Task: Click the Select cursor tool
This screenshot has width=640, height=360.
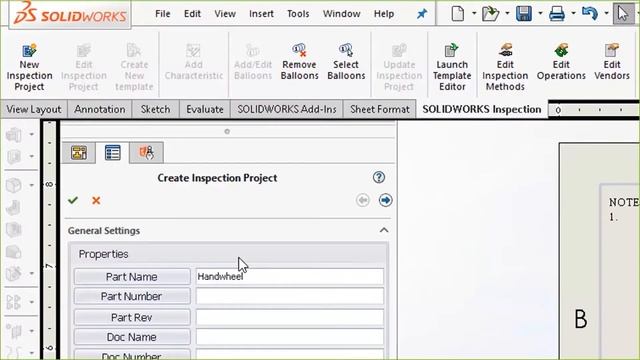Action: coord(623,13)
